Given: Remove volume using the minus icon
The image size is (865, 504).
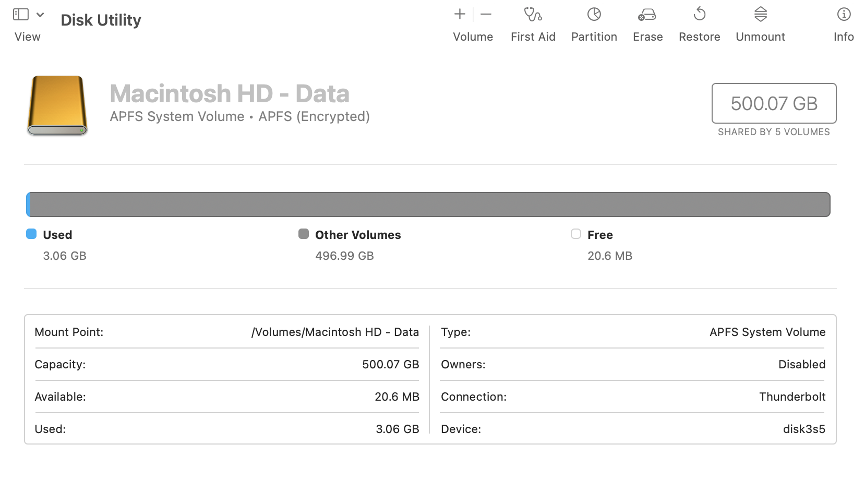Looking at the screenshot, I should (486, 14).
